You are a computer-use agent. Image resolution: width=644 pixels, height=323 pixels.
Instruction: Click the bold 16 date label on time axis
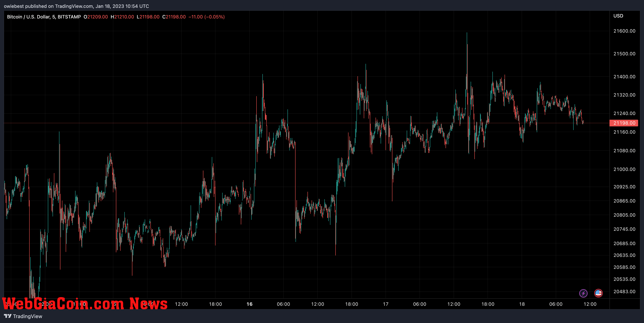tap(249, 304)
